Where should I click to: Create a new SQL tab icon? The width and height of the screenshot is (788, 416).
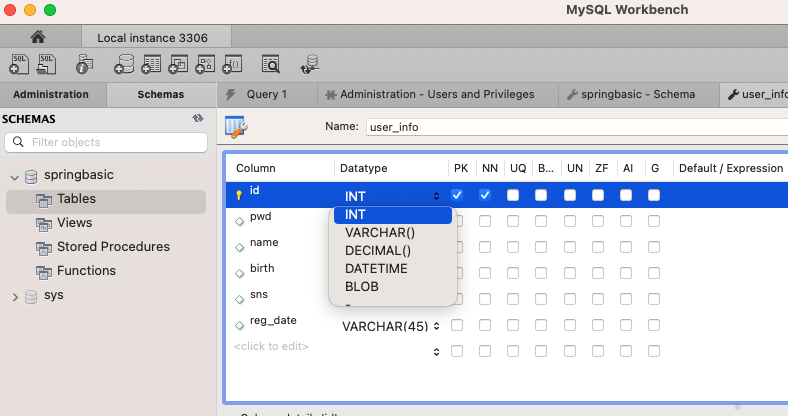[19, 64]
